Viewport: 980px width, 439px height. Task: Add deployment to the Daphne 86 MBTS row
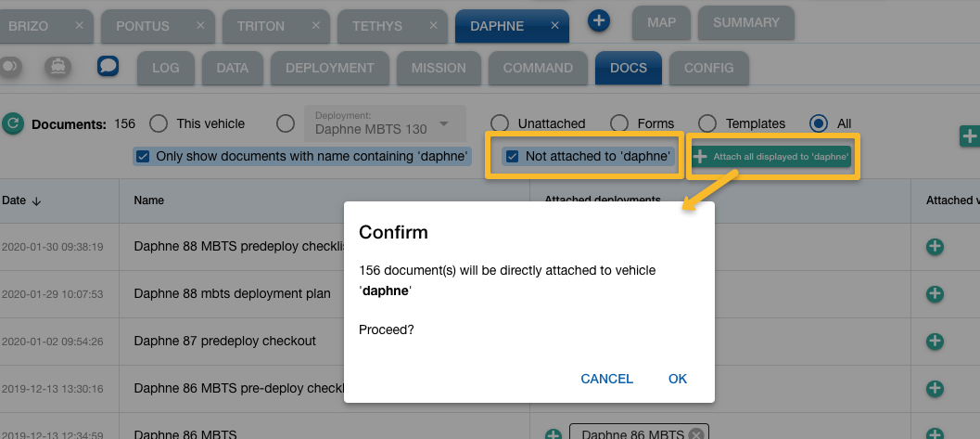point(554,434)
